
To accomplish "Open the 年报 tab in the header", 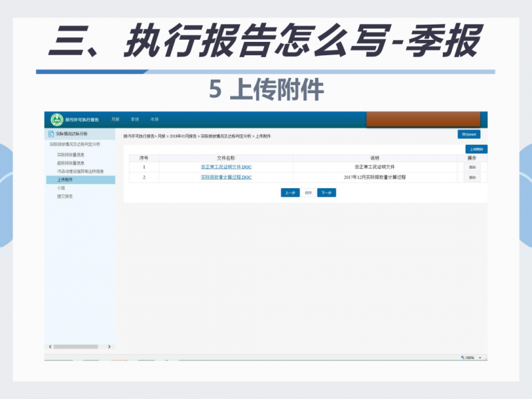I will point(155,120).
